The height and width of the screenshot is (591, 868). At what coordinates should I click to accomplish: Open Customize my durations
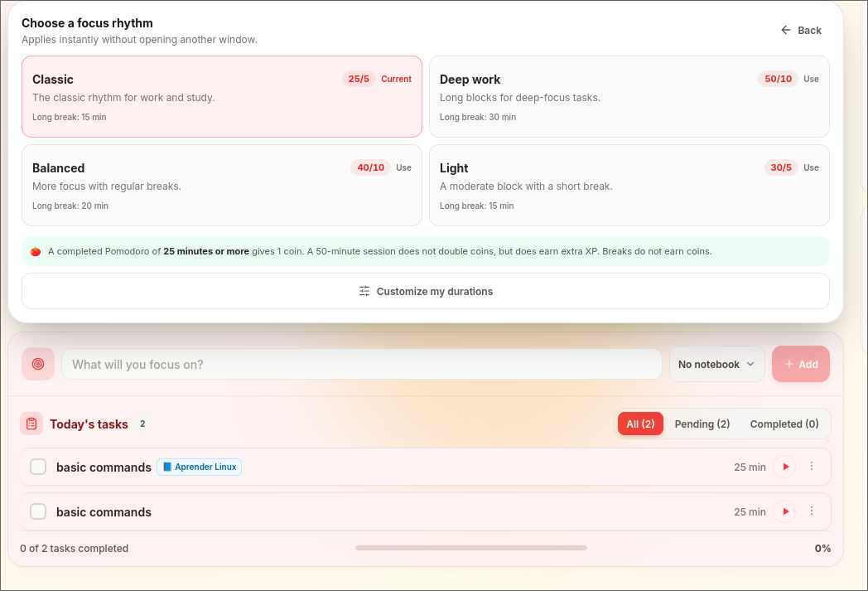click(x=426, y=291)
